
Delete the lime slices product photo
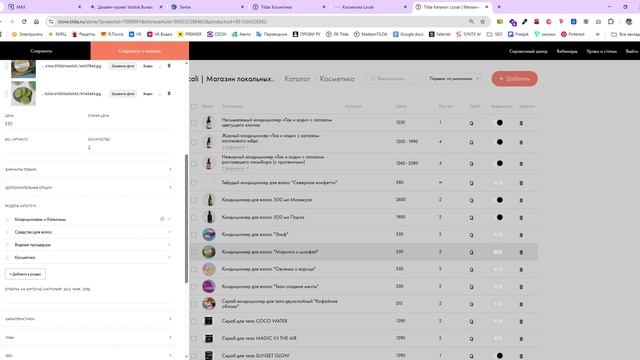(x=169, y=93)
